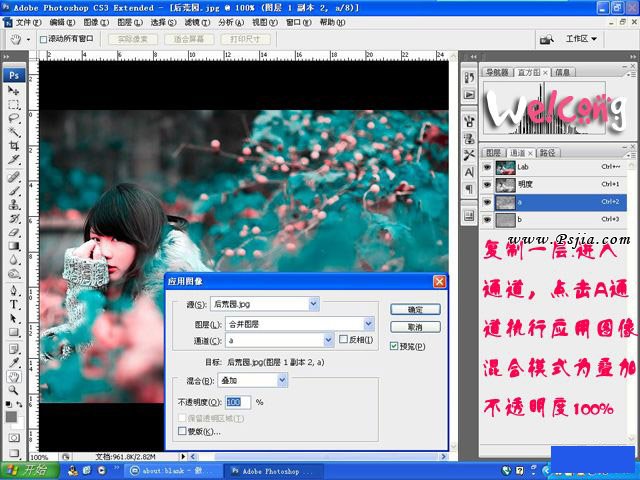Open histogram panel options menu

pyautogui.click(x=631, y=74)
